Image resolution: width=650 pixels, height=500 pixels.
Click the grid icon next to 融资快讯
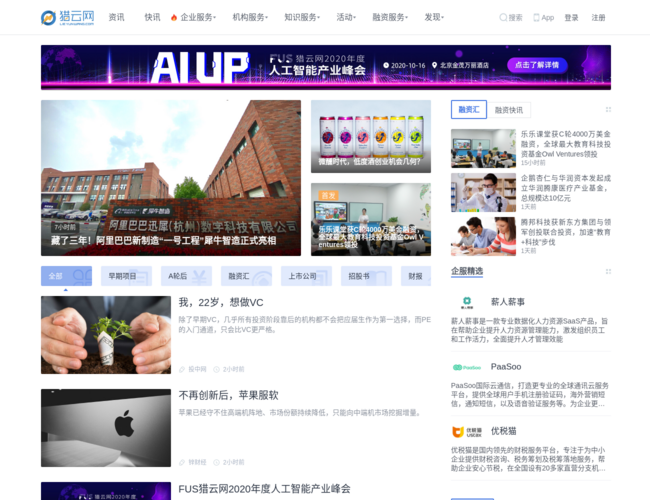tap(608, 109)
